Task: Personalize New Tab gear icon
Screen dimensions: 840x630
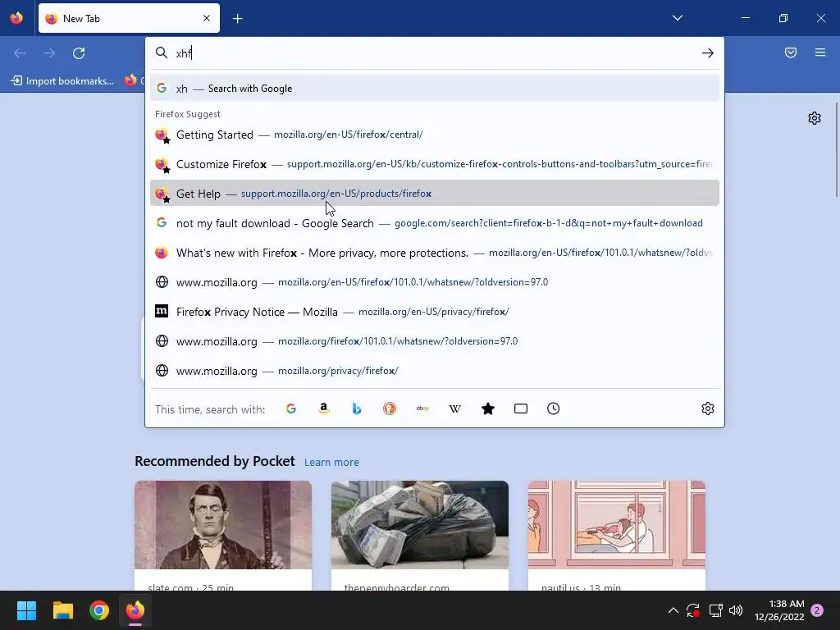Action: 815,118
